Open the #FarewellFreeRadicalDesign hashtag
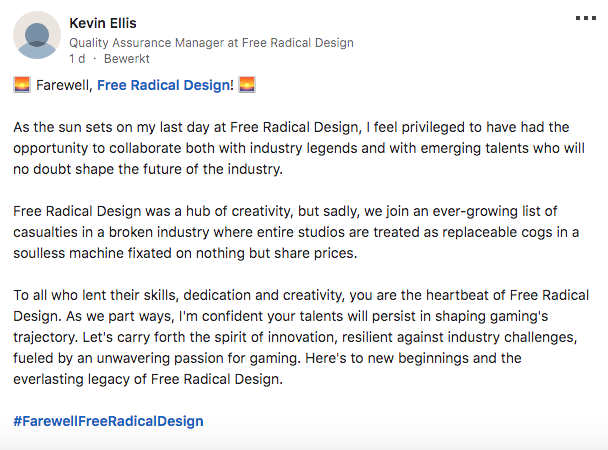 [x=108, y=421]
